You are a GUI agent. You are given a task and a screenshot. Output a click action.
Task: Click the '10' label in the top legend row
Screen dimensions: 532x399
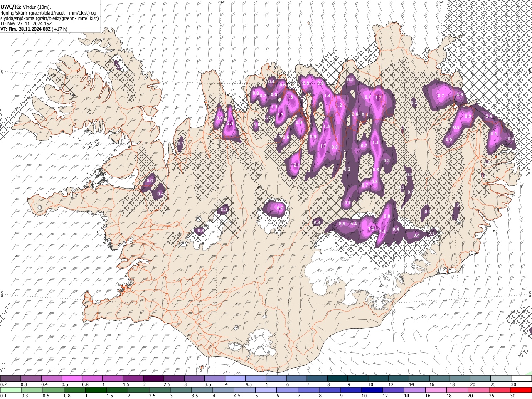point(370,384)
